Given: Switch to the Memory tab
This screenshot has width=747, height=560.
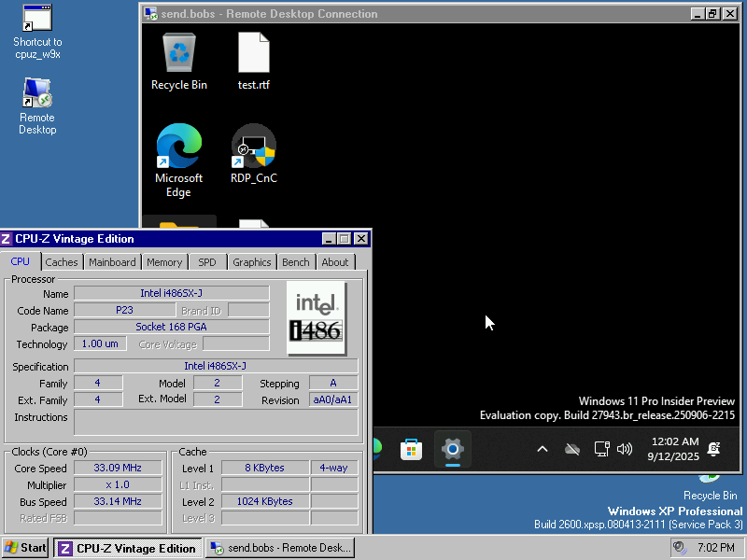Looking at the screenshot, I should (x=164, y=262).
